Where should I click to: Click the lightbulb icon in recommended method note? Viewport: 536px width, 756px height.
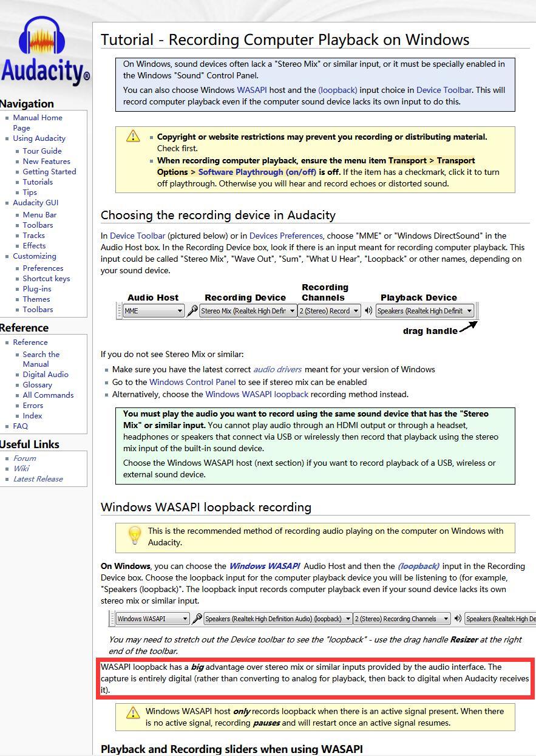coord(135,536)
